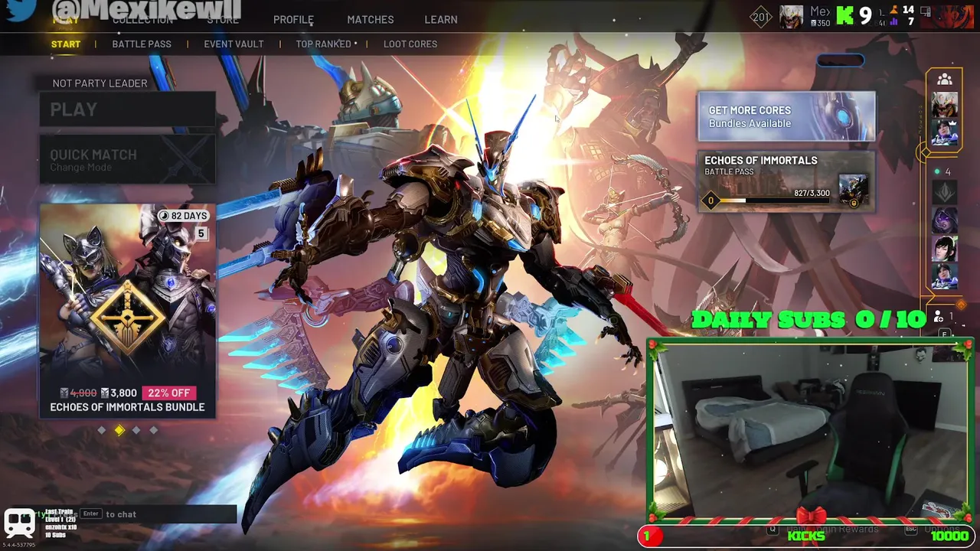The height and width of the screenshot is (551, 980).
Task: Click the number 5 bundle item count badge
Action: click(201, 233)
